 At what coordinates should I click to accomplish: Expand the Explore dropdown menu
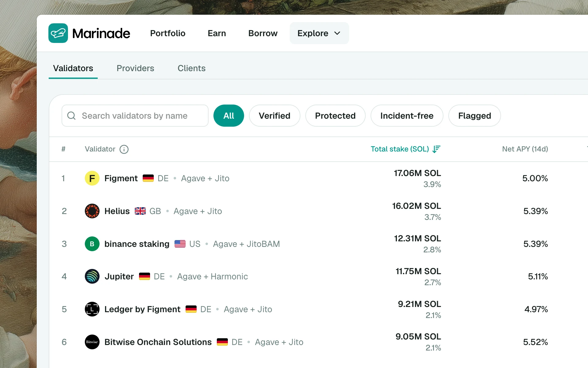tap(319, 33)
